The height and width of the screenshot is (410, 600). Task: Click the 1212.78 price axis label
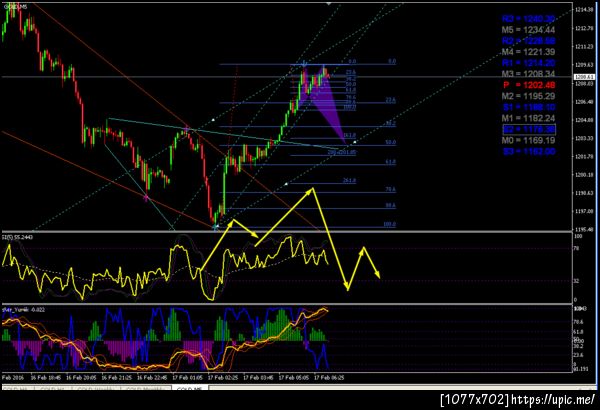coord(584,28)
